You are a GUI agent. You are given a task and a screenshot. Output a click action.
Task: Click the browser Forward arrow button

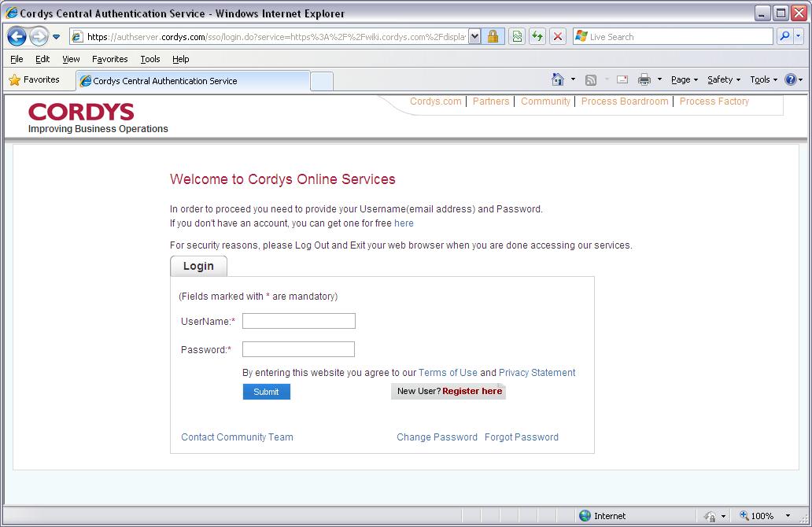(x=39, y=37)
